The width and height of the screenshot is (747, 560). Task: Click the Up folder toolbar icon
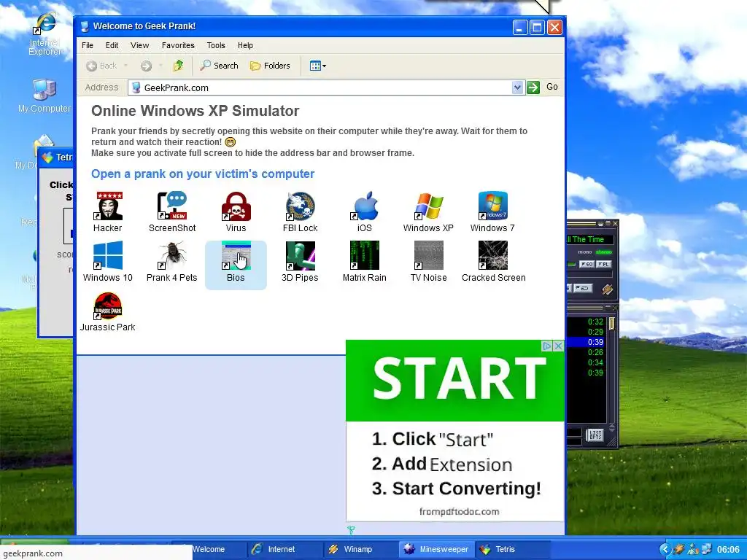pos(178,66)
